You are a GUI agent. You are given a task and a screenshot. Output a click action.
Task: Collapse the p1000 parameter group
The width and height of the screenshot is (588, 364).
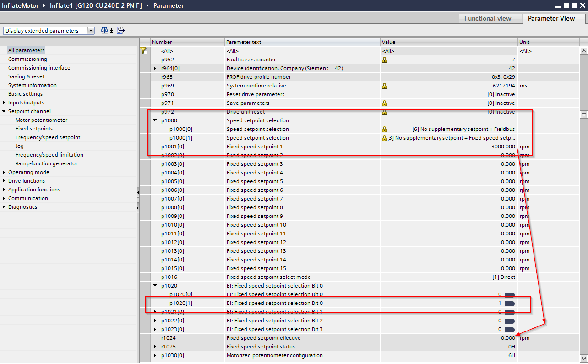pyautogui.click(x=155, y=120)
